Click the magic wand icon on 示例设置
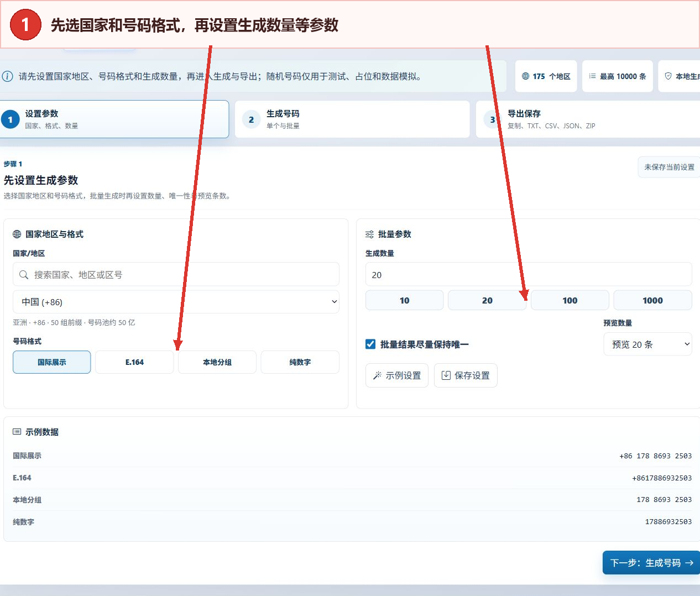The height and width of the screenshot is (596, 700). coord(377,375)
